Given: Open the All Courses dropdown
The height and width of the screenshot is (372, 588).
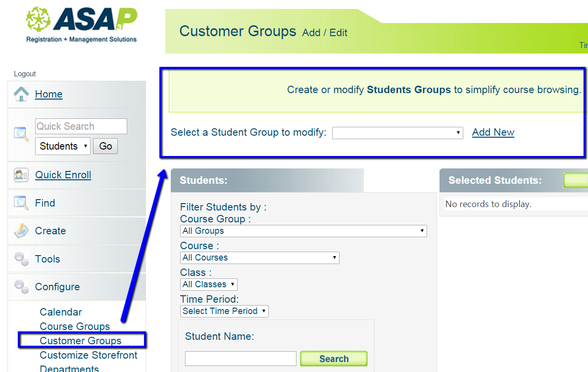Looking at the screenshot, I should pyautogui.click(x=259, y=258).
